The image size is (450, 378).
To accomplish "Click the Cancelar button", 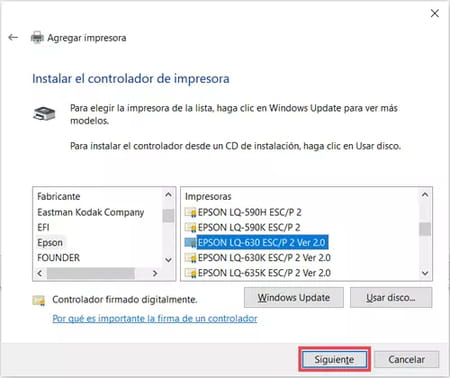I will point(407,359).
